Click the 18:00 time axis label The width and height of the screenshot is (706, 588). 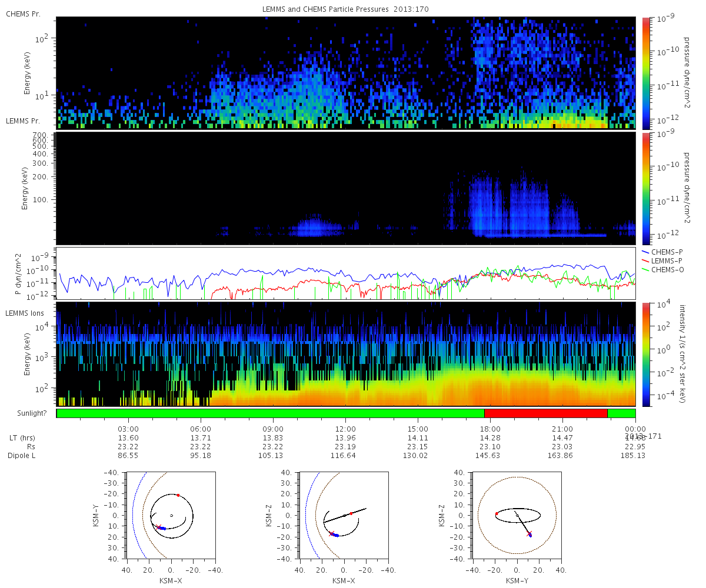[x=490, y=429]
